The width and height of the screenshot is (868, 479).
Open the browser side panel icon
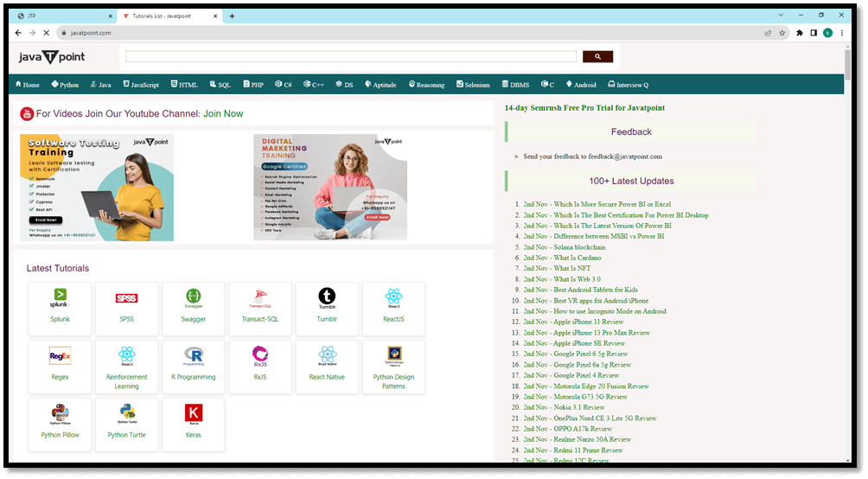(814, 33)
